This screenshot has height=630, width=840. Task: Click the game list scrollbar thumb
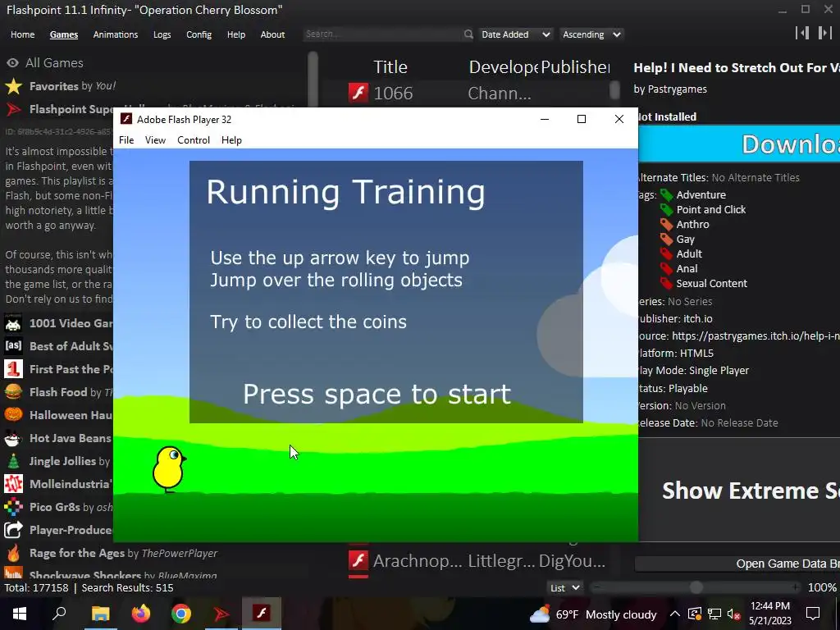point(614,89)
